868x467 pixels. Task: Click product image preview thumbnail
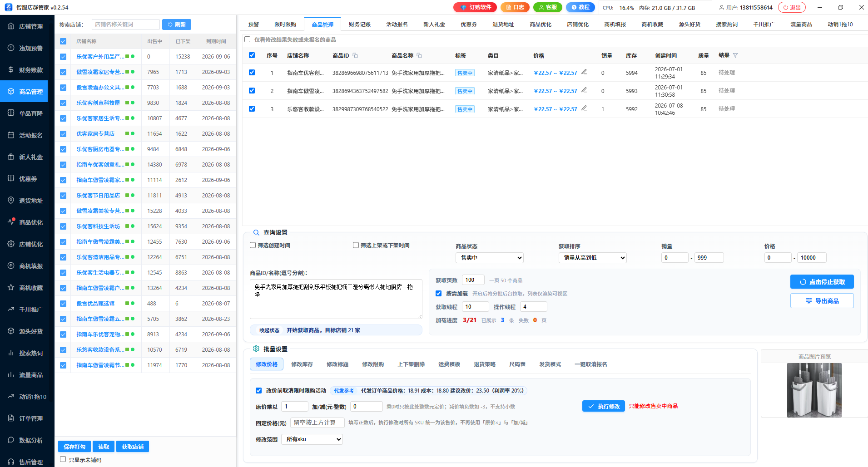814,390
